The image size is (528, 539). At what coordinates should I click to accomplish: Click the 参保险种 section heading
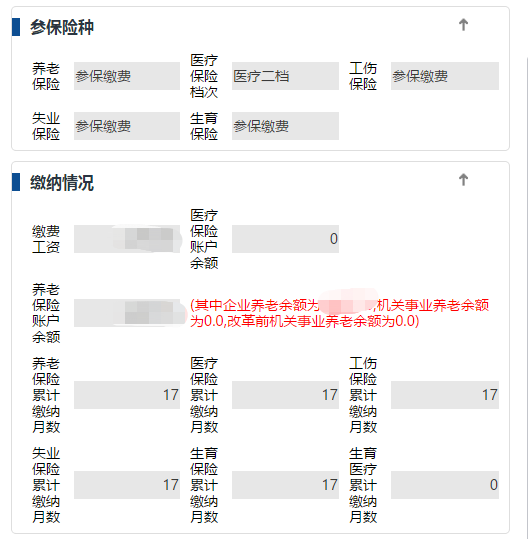[62, 27]
